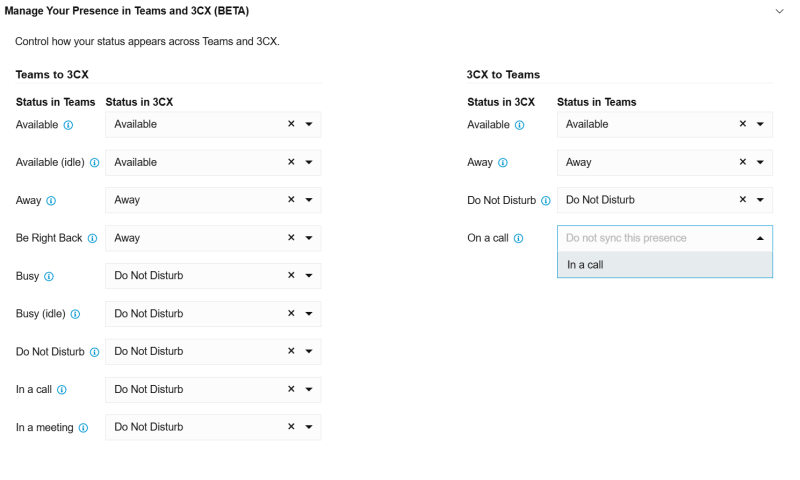Screen dimensions: 800x480
Task: Clear Be Right Back mapping value
Action: tap(291, 238)
